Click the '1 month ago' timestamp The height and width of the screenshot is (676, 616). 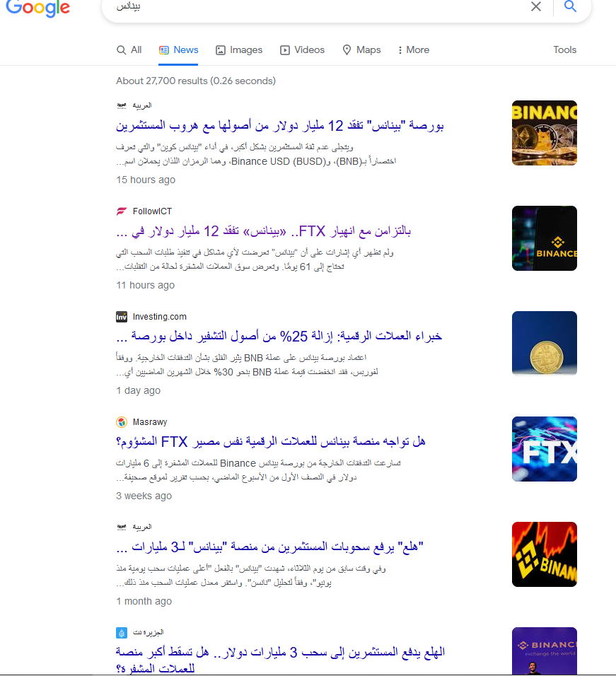click(144, 602)
